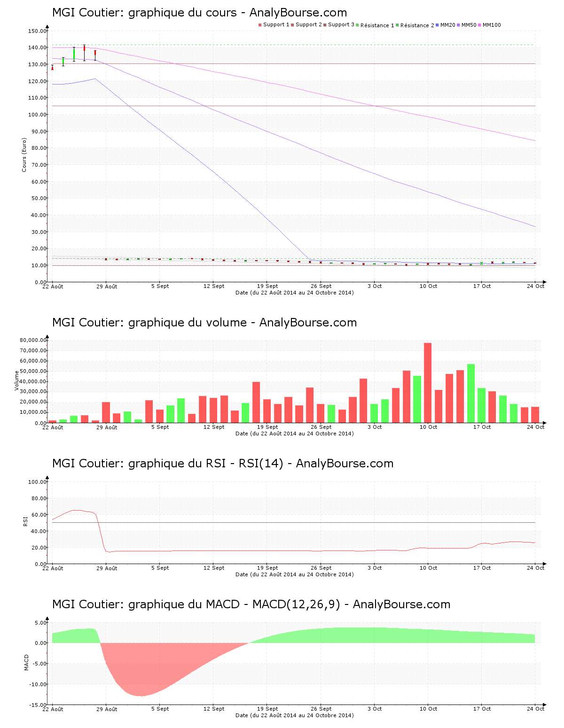Click the 'MACD' vertical axis label
The height and width of the screenshot is (728, 564).
pos(26,662)
